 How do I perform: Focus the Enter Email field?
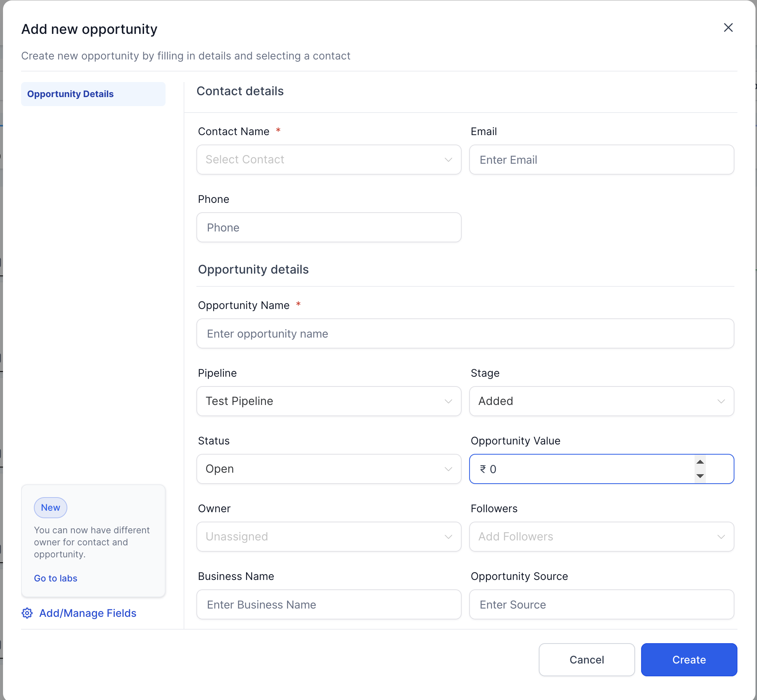click(x=601, y=160)
